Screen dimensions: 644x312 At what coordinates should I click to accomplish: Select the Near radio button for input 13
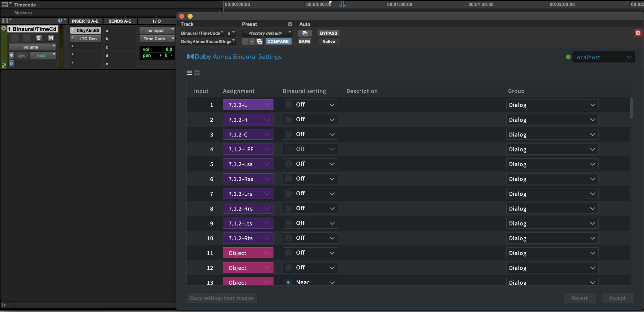[289, 282]
